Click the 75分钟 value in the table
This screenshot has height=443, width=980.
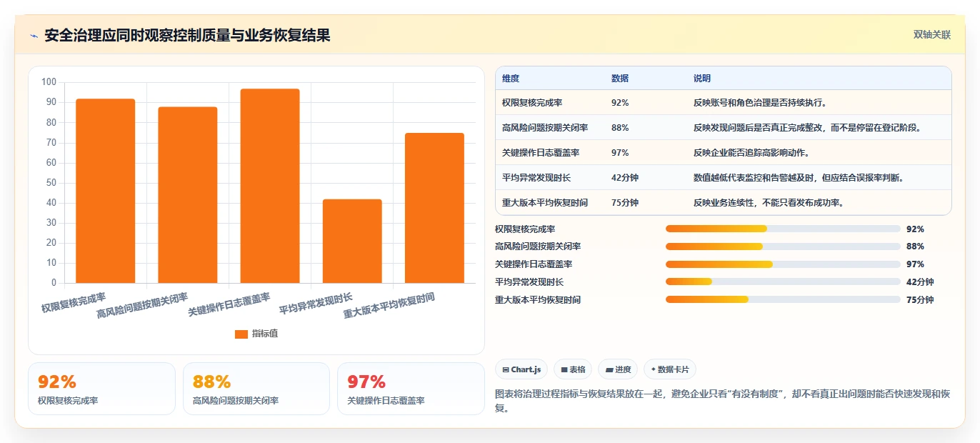point(625,202)
